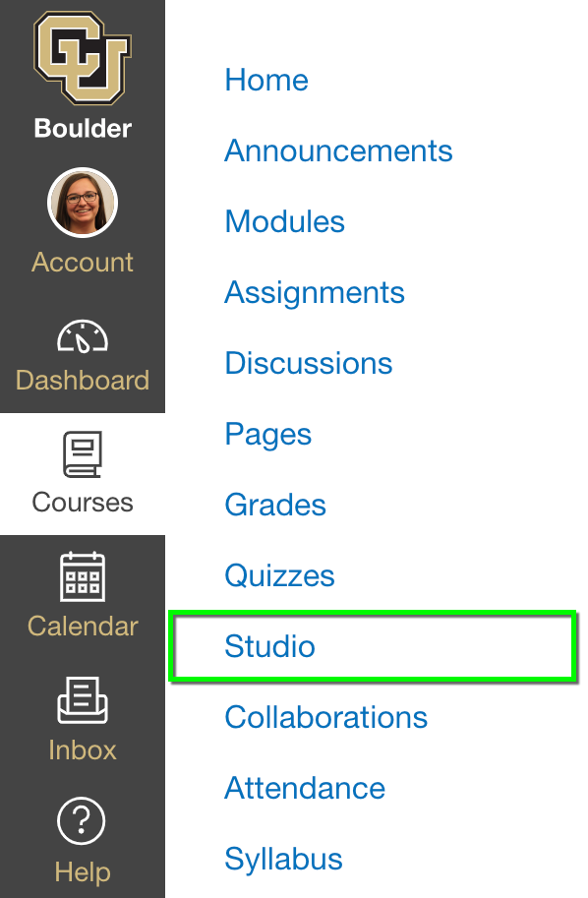This screenshot has height=898, width=588.
Task: View the Attendance page
Action: pyautogui.click(x=305, y=788)
